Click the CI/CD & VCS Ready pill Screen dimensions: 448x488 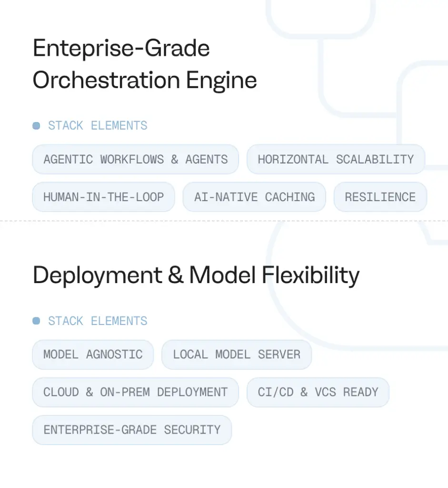click(318, 392)
